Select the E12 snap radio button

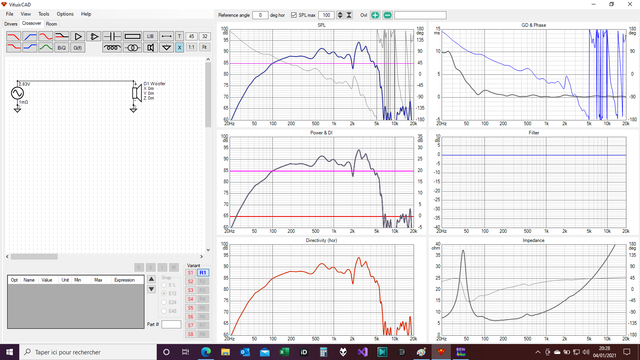pyautogui.click(x=164, y=293)
